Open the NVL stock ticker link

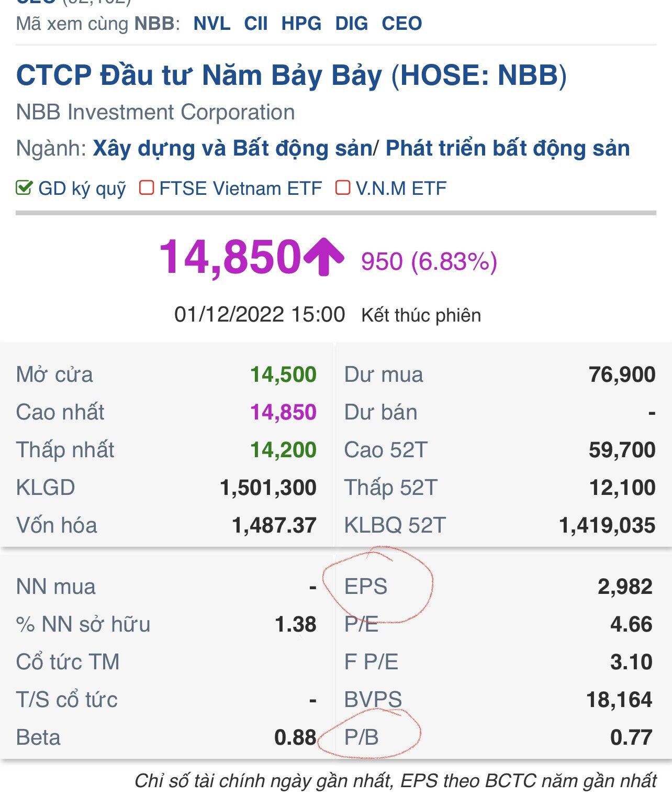(x=212, y=24)
